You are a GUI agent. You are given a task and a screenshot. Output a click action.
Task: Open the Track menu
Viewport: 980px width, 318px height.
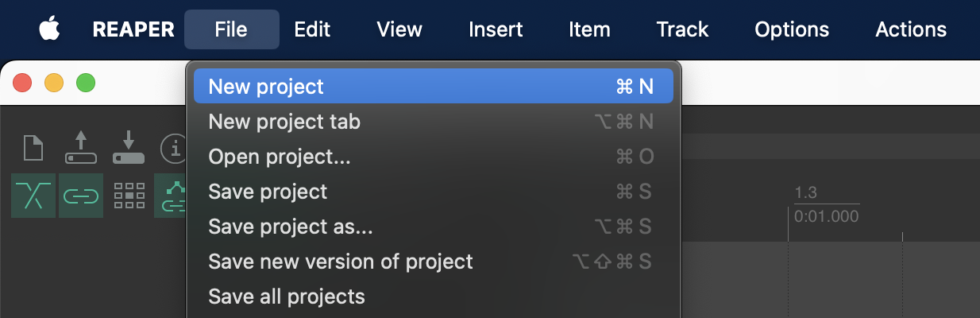coord(682,30)
